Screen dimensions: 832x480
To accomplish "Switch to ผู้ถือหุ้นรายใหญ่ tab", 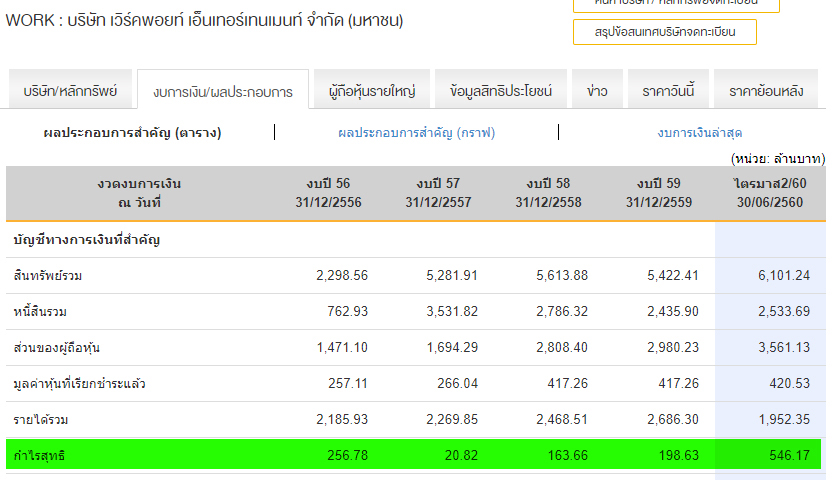I will 372,91.
